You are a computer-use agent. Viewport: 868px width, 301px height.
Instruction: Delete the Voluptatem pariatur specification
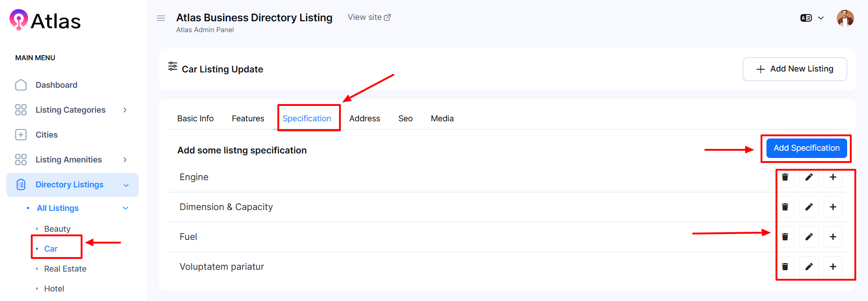(x=785, y=267)
